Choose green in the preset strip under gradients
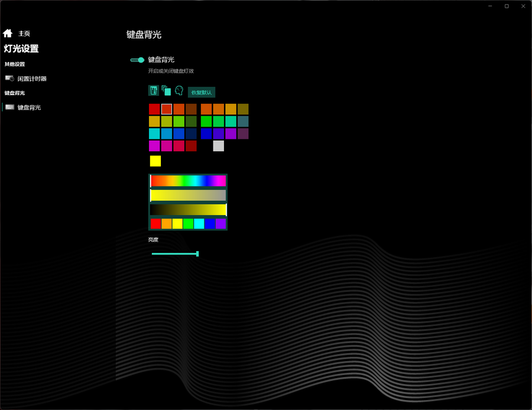 click(x=189, y=224)
